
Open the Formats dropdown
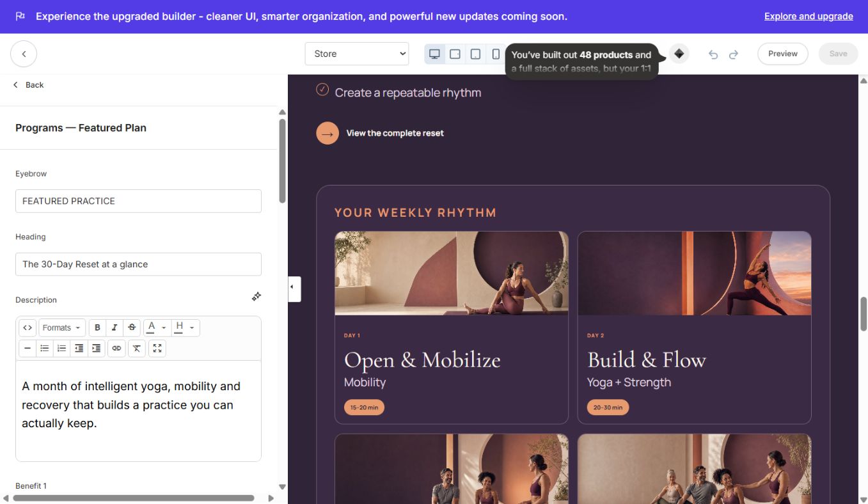tap(62, 328)
